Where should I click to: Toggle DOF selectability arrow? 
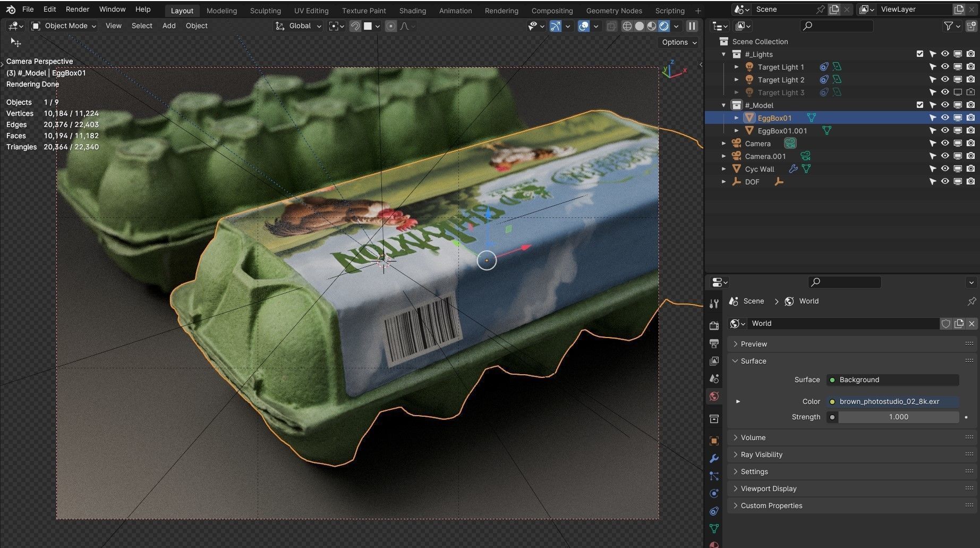[932, 182]
